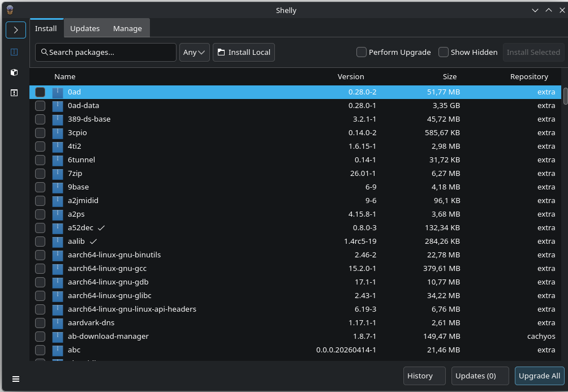Open the Any filter dropdown
Image resolution: width=568 pixels, height=392 pixels.
point(195,52)
